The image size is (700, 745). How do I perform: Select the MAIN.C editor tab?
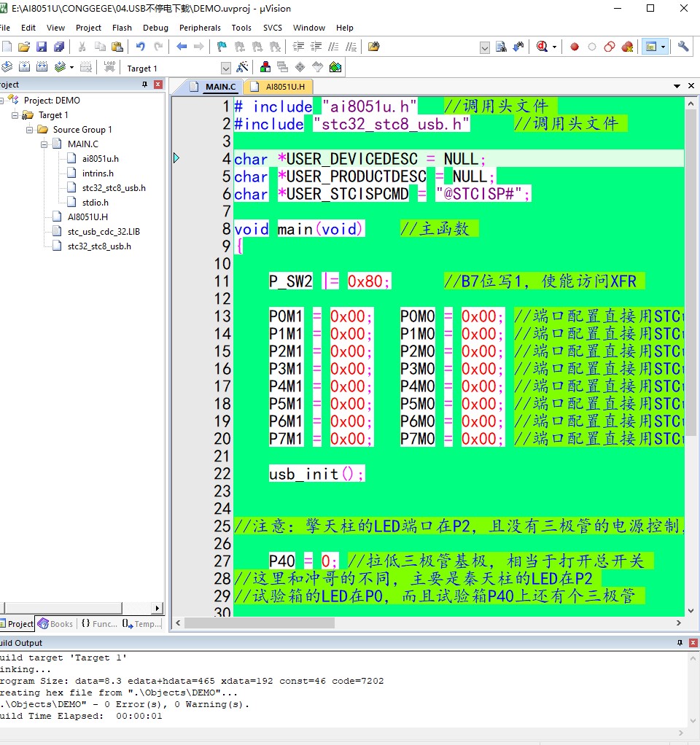tap(214, 87)
